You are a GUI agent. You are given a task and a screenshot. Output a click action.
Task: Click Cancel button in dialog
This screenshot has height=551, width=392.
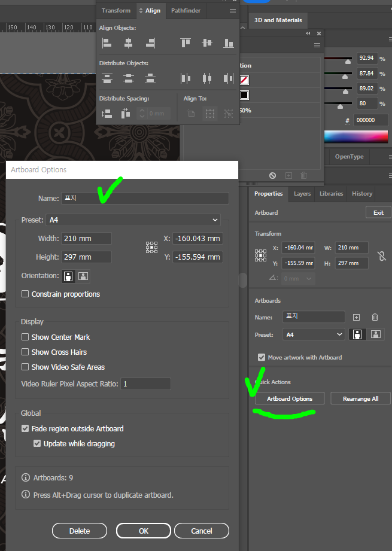[x=202, y=531]
